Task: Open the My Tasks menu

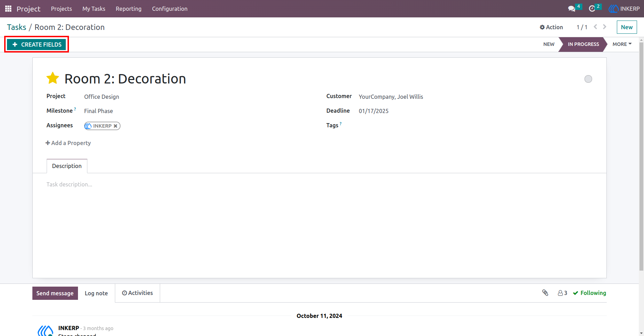Action: [x=94, y=9]
